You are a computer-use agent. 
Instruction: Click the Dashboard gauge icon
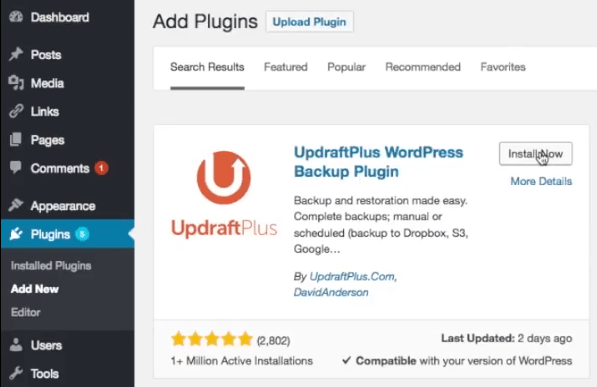[16, 17]
